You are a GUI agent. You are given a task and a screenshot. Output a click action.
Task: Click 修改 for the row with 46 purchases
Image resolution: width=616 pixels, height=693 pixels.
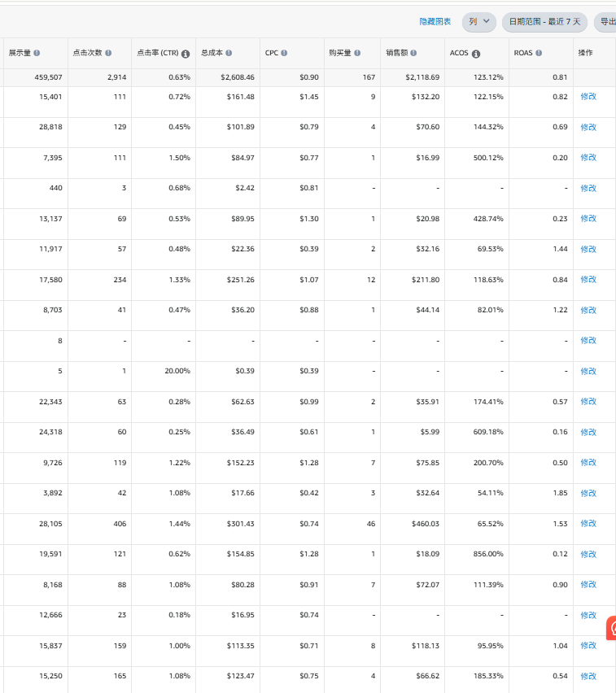(588, 524)
